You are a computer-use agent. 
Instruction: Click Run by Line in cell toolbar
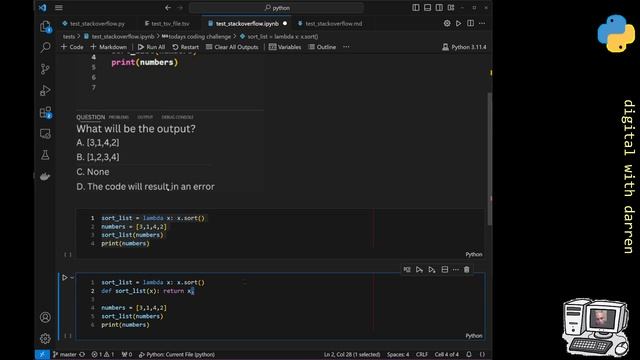point(407,269)
